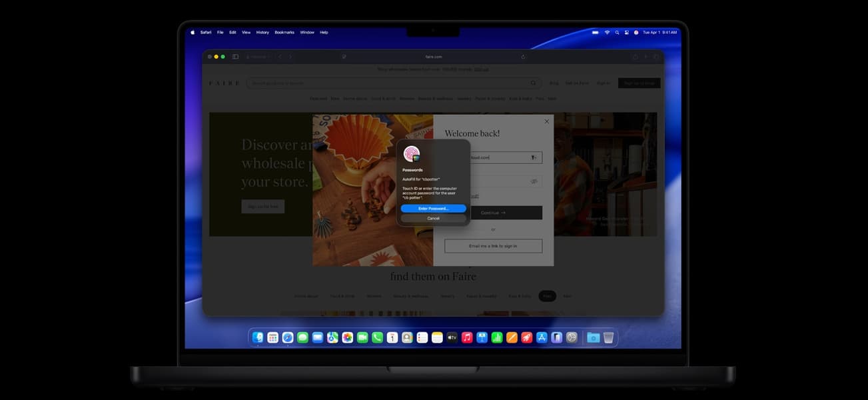Open Pages from the Dock
This screenshot has height=400, width=868.
click(x=512, y=338)
